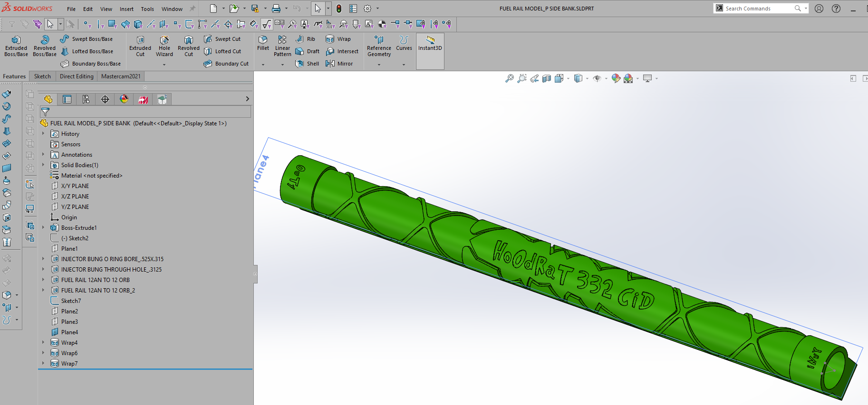The width and height of the screenshot is (868, 405).
Task: Click the Mirror feature button
Action: tap(339, 64)
